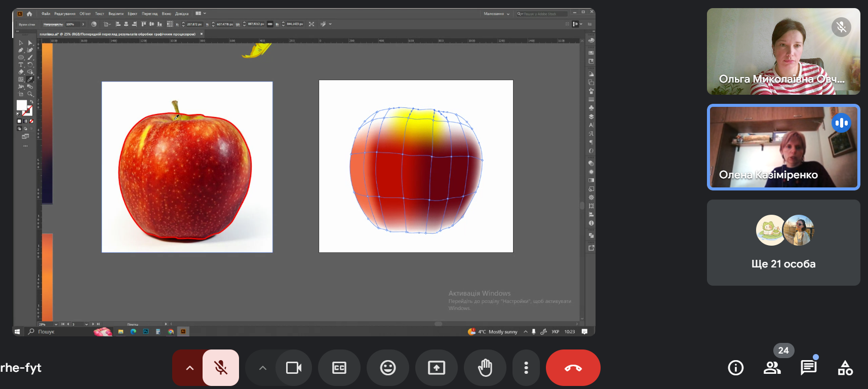Raise your hand in the meeting
Screen dimensions: 868x389
pyautogui.click(x=485, y=368)
